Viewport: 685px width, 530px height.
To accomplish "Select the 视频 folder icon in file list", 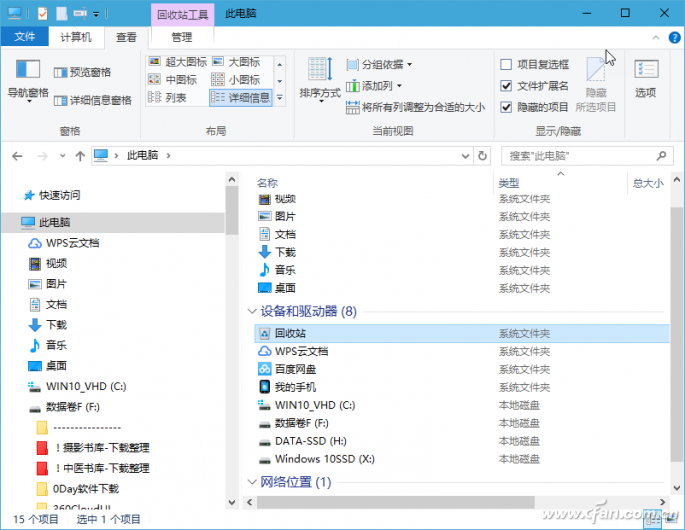I will tap(265, 199).
